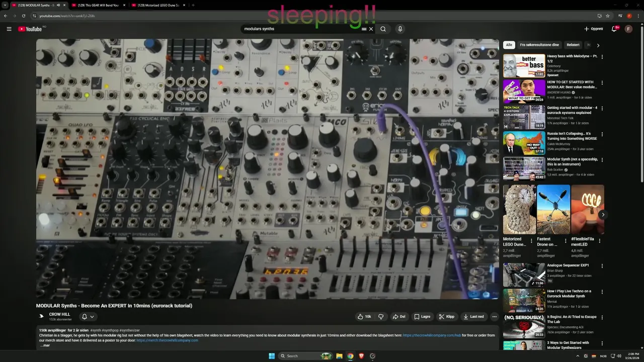644x362 pixels.
Task: Click the browser address bar URL
Action: (67, 16)
